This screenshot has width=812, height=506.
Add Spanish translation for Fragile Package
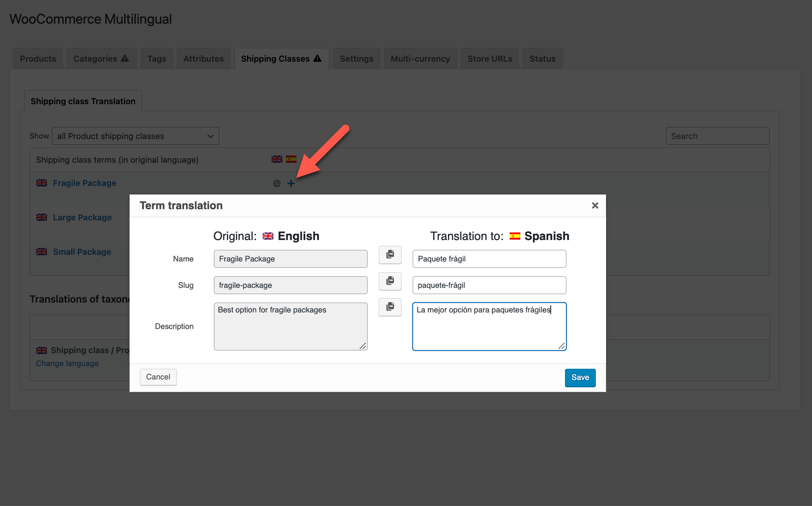pos(291,183)
